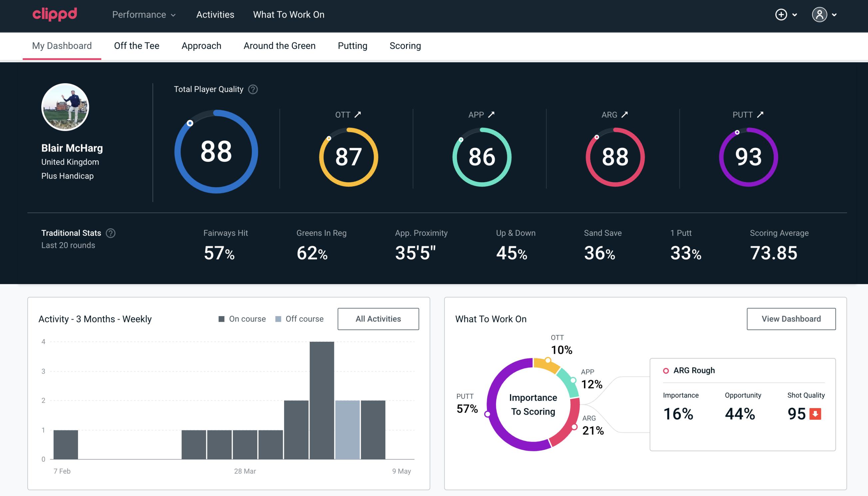Click the All Activities button
This screenshot has height=496, width=868.
click(x=378, y=318)
